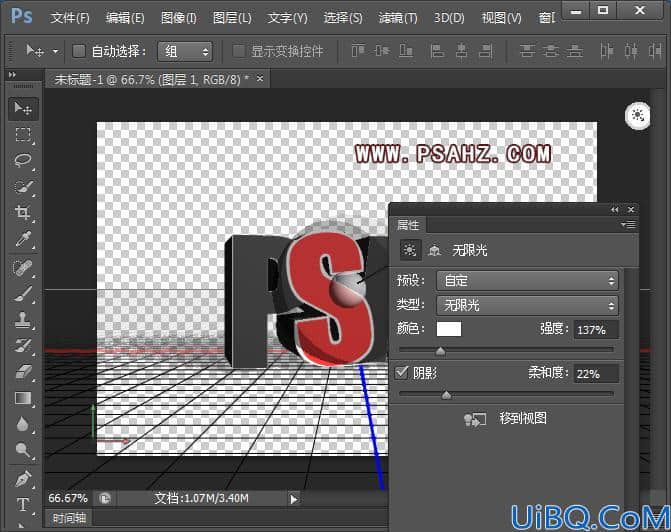This screenshot has width=671, height=532.
Task: Open the status bar info arrow menu
Action: pyautogui.click(x=294, y=499)
